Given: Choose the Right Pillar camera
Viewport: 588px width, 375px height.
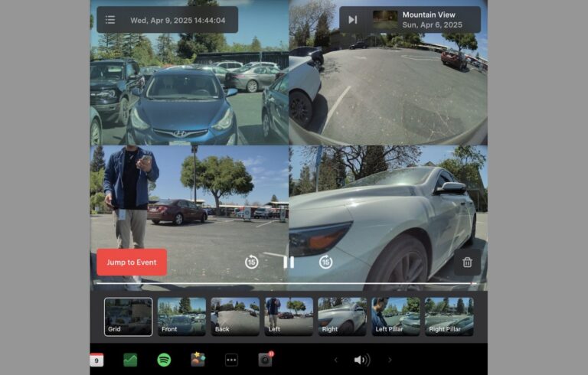Looking at the screenshot, I should coord(449,316).
